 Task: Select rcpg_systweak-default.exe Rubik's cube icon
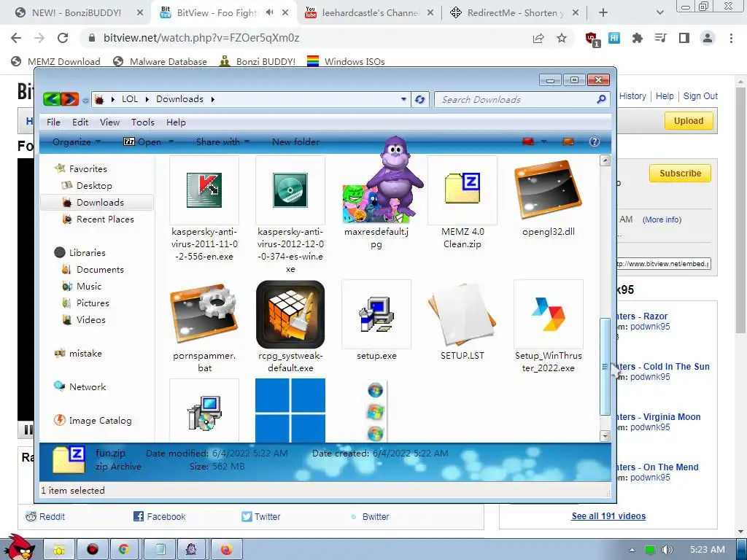(290, 314)
